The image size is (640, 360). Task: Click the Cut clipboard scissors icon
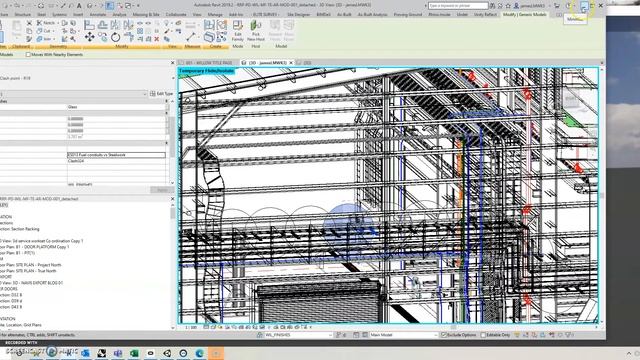29,23
